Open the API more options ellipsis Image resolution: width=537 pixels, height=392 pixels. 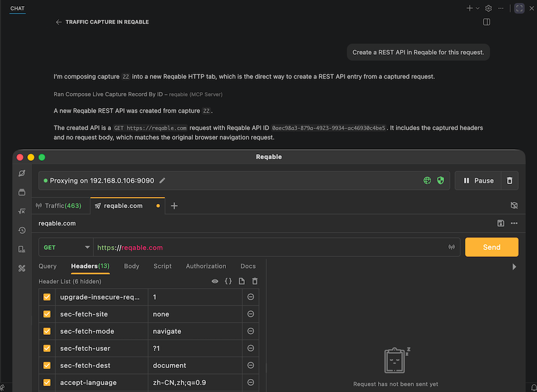pos(514,223)
